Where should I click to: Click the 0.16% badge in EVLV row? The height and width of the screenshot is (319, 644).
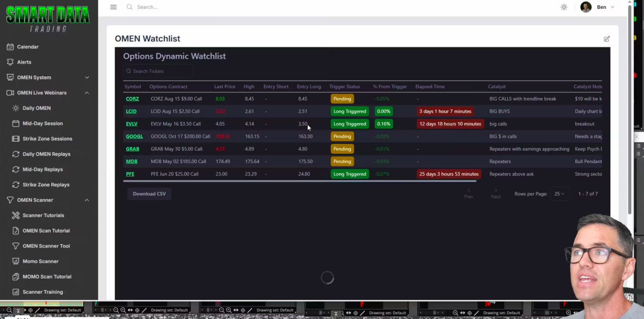[384, 124]
